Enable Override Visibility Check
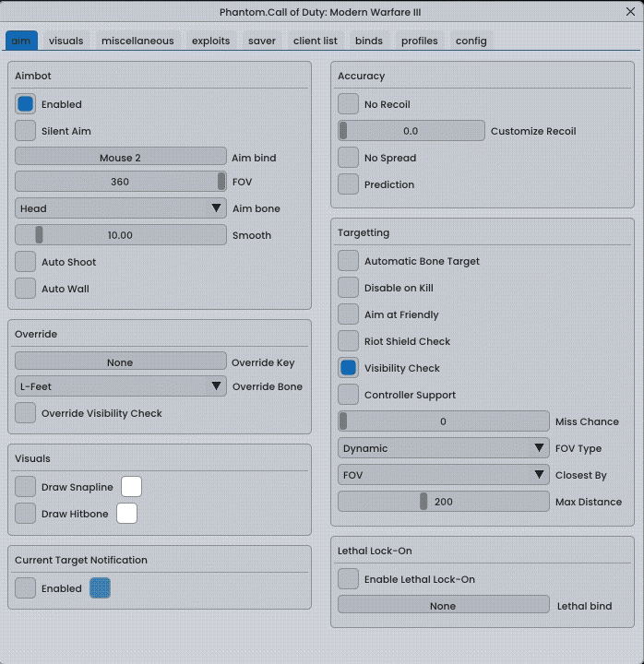The height and width of the screenshot is (664, 644). (26, 413)
